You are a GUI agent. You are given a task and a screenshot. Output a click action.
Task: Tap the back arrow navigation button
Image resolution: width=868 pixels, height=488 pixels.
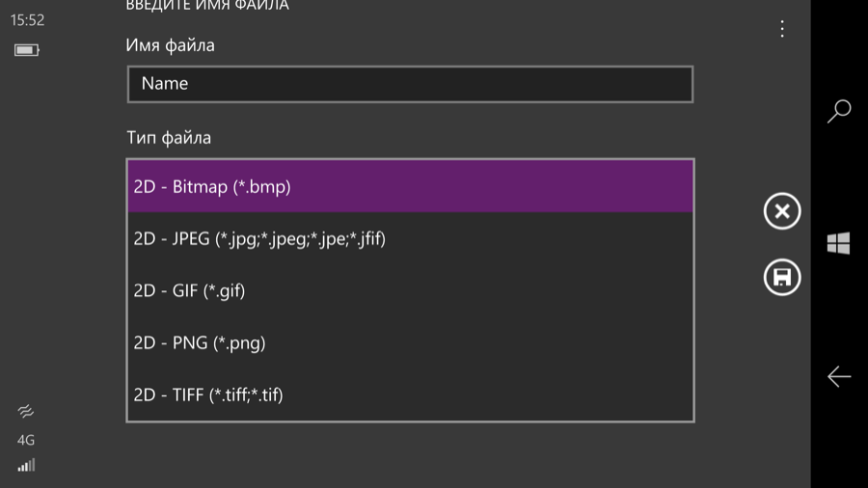839,376
